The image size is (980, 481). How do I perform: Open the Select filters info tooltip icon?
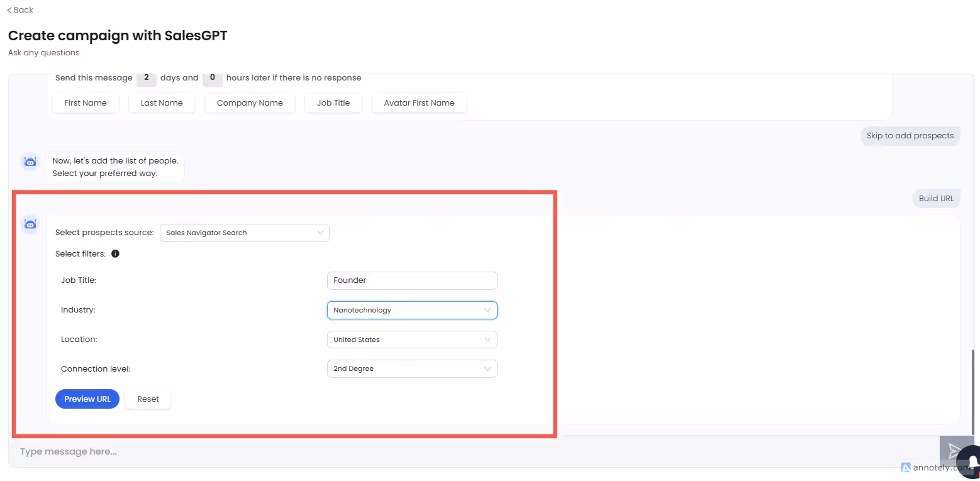(115, 253)
